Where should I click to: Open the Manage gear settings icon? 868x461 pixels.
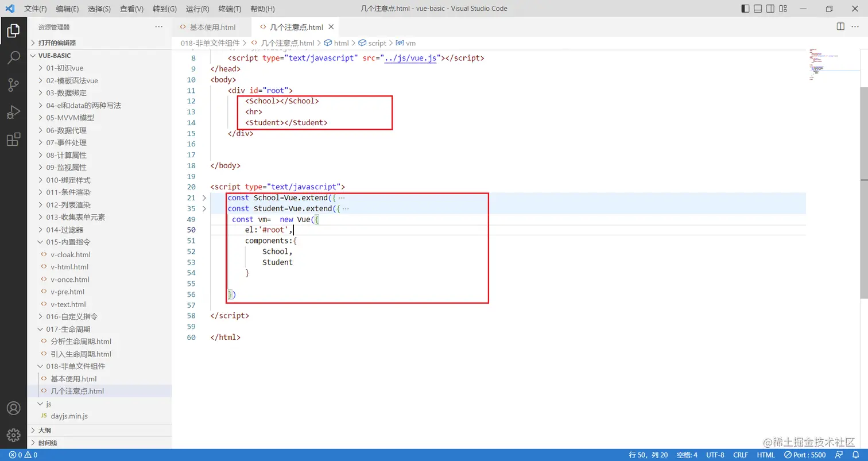coord(13,435)
